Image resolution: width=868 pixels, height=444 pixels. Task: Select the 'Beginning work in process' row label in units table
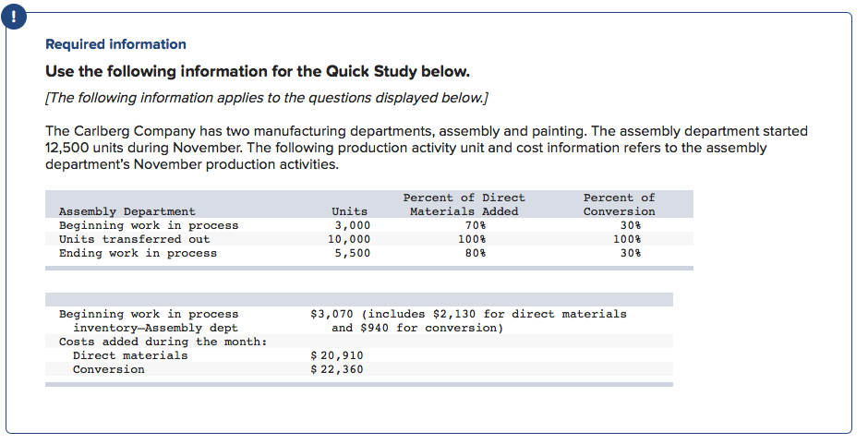149,225
